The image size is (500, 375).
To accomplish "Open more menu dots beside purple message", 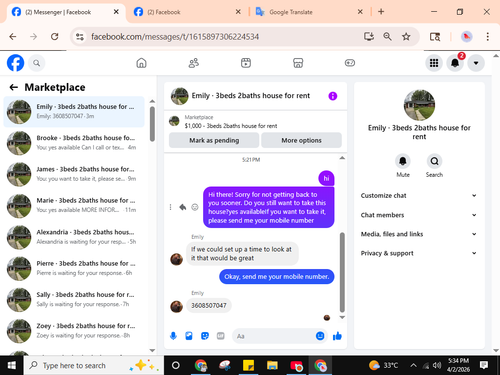I will coord(170,207).
